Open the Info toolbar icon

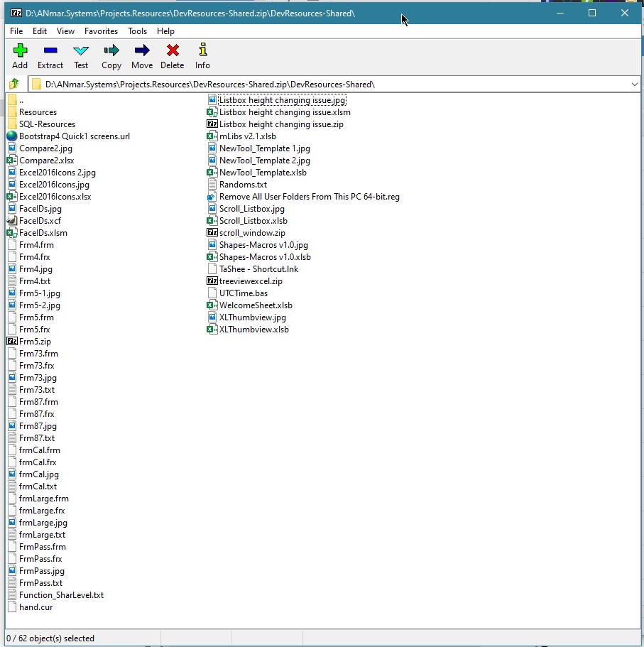tap(202, 50)
